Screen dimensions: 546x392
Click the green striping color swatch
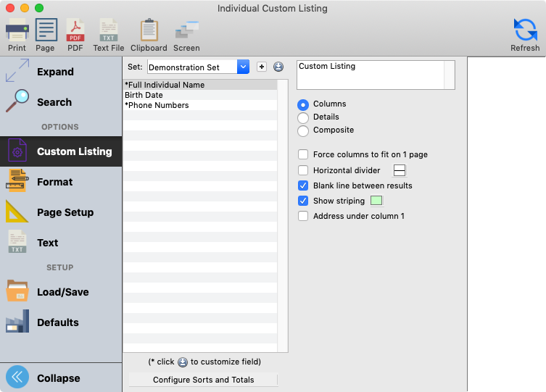376,201
